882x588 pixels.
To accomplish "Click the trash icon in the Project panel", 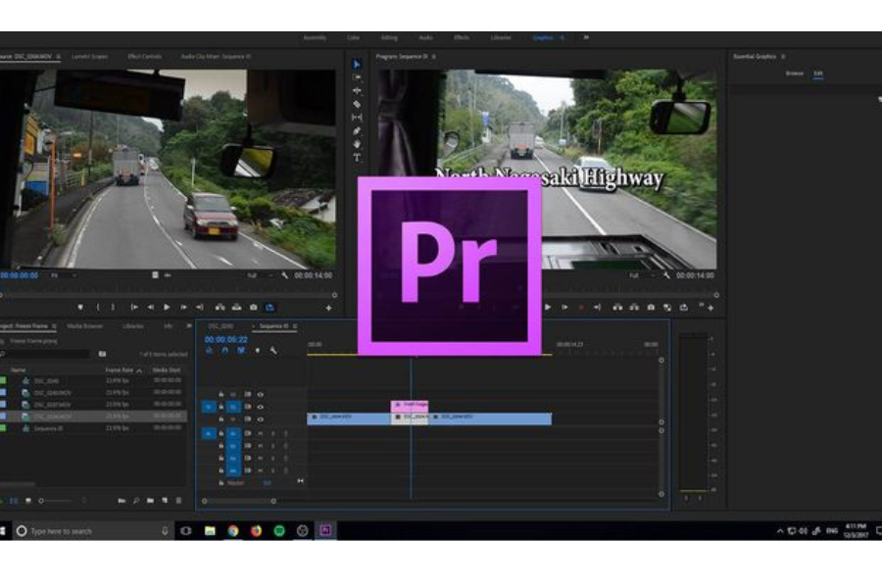I will tap(177, 501).
